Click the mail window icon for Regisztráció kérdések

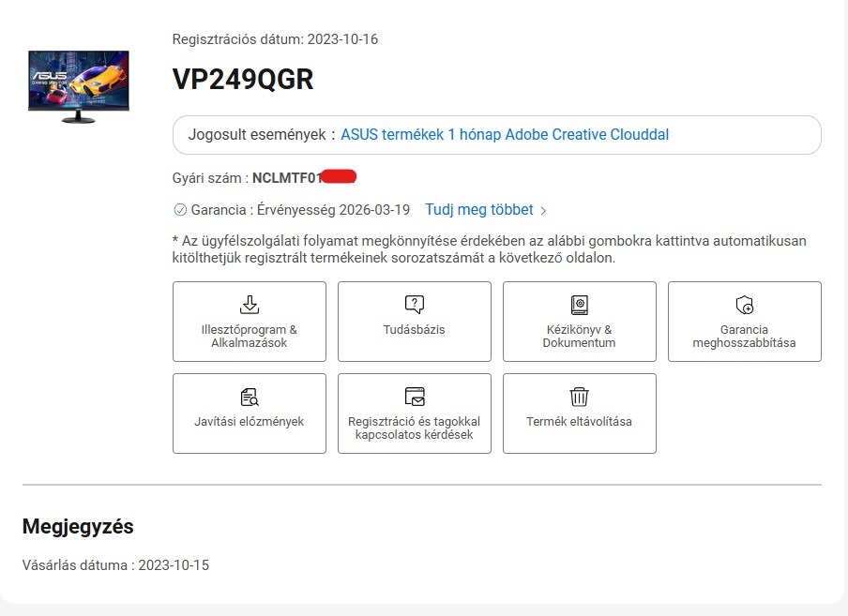click(415, 397)
